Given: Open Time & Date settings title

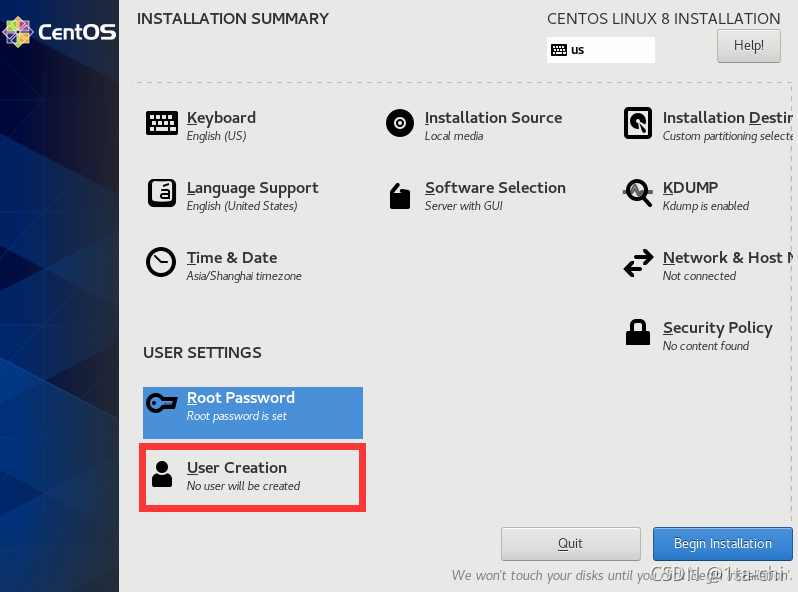Looking at the screenshot, I should coord(232,258).
